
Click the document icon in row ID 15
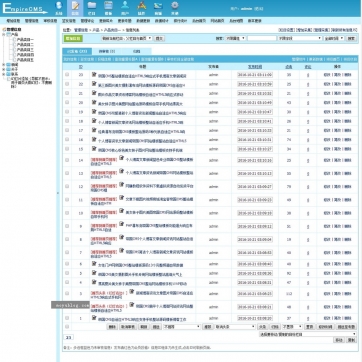click(x=94, y=149)
